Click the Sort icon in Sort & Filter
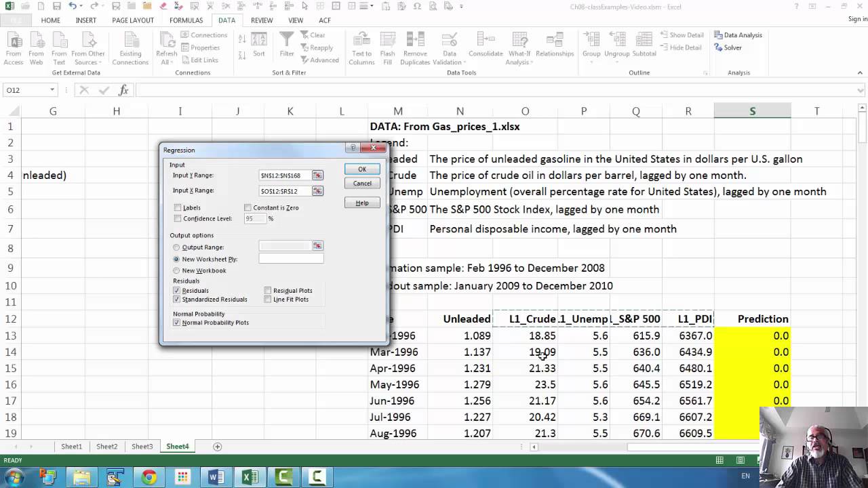This screenshot has width=868, height=488. pos(259,44)
